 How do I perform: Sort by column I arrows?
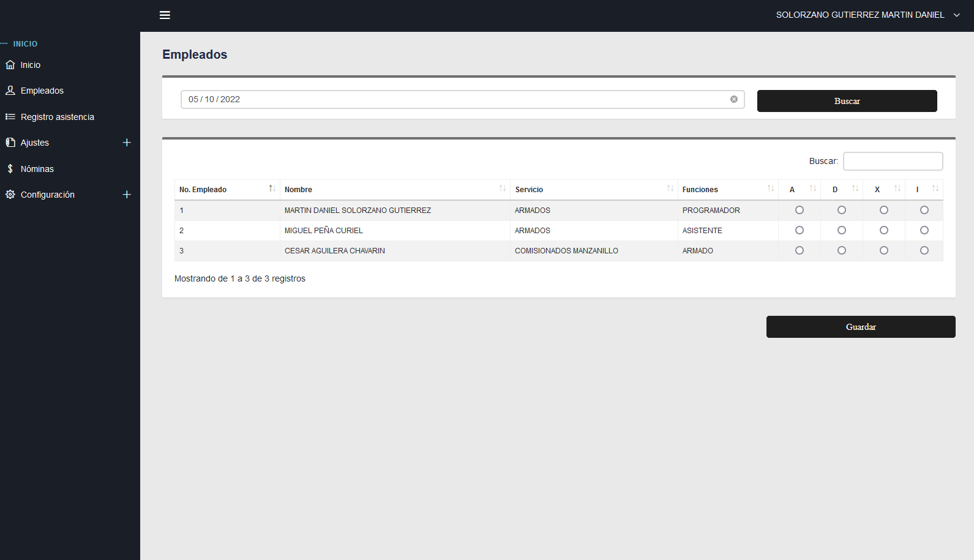click(x=935, y=189)
